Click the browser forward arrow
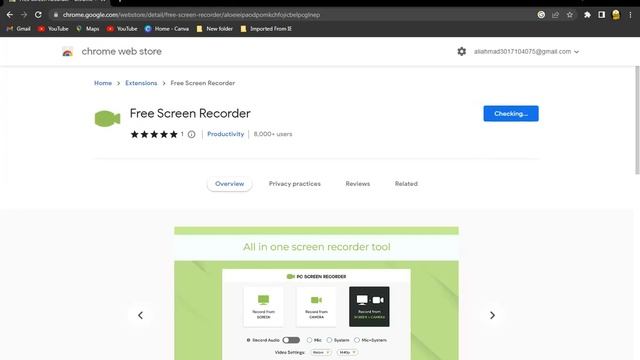Viewport: 640px width, 360px height. pos(24,15)
